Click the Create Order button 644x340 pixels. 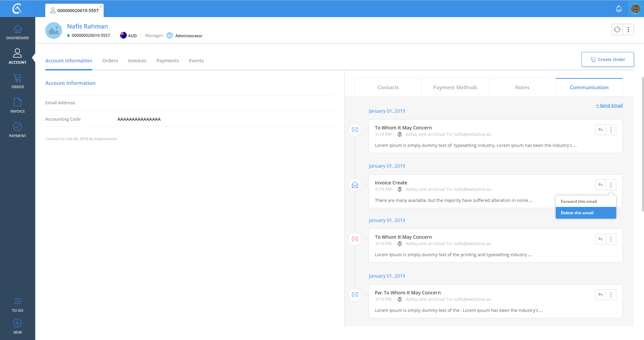pyautogui.click(x=607, y=59)
